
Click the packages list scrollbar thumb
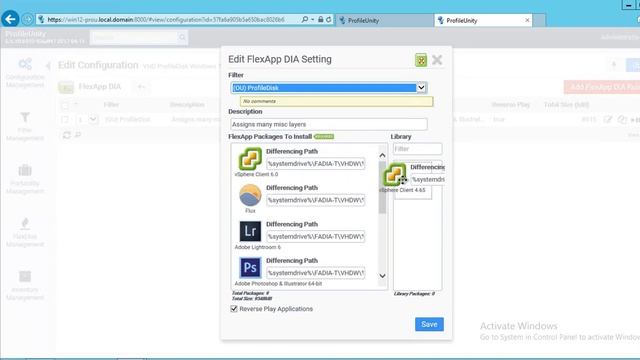point(382,187)
